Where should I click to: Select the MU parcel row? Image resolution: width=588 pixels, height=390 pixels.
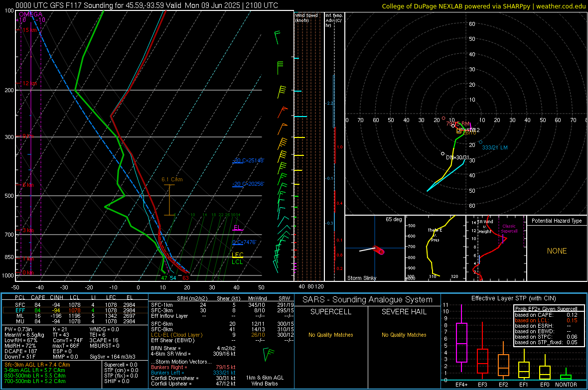[x=75, y=321]
